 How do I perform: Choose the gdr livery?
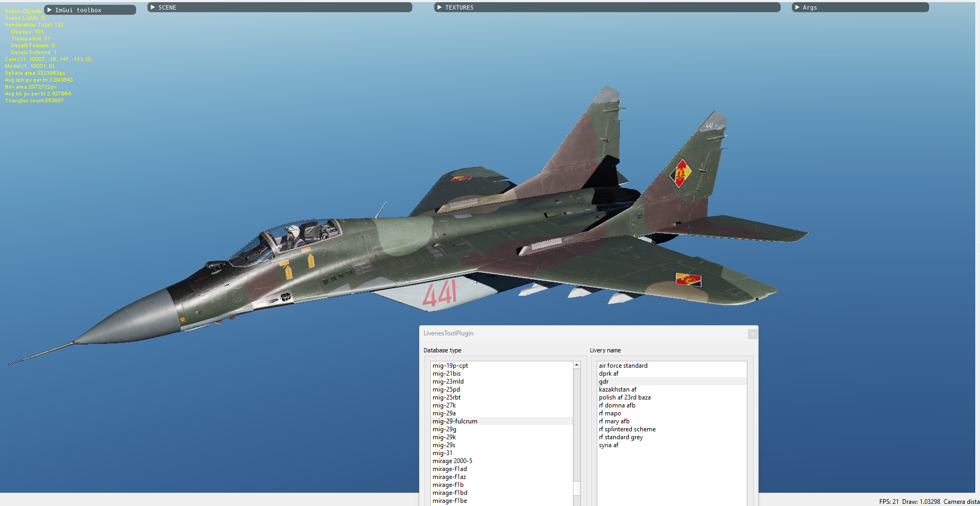tap(672, 381)
